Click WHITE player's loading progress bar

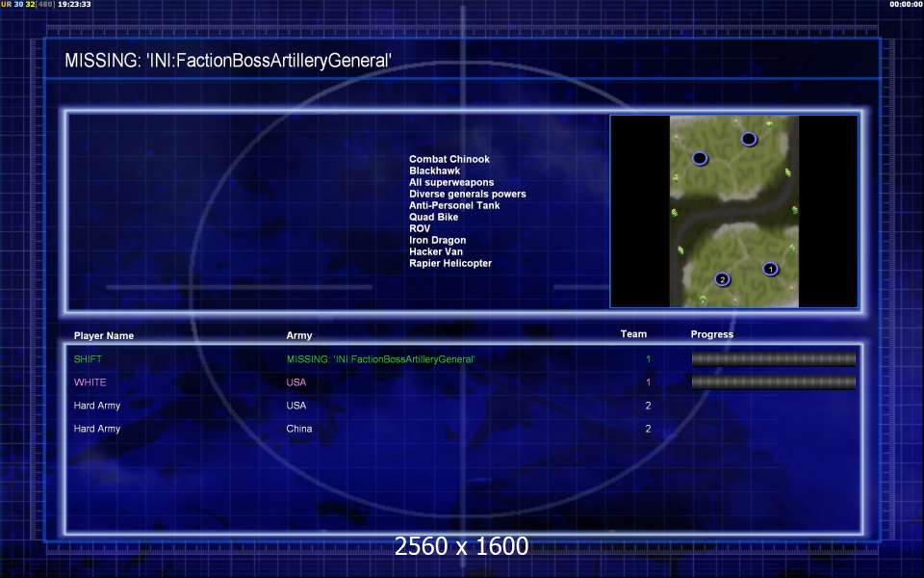(x=773, y=382)
